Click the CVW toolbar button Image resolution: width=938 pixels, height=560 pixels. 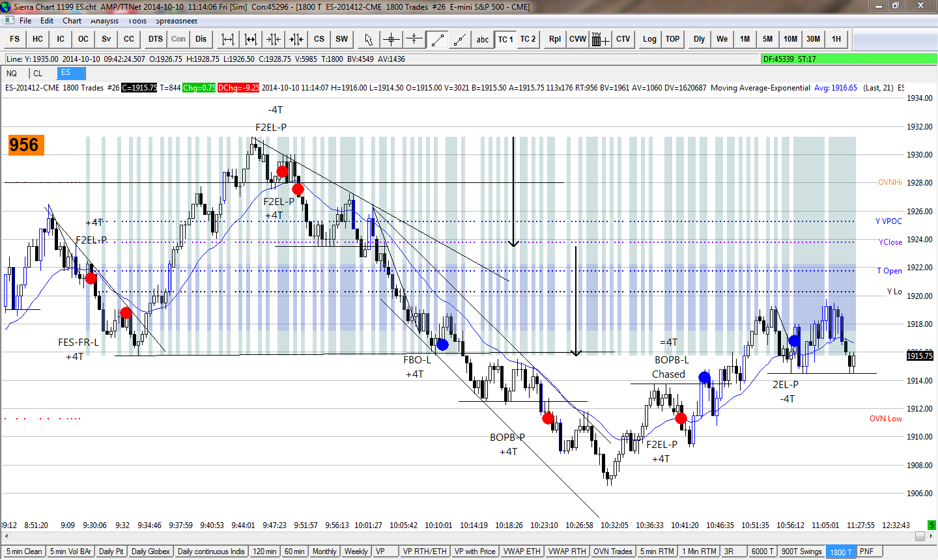pyautogui.click(x=578, y=39)
